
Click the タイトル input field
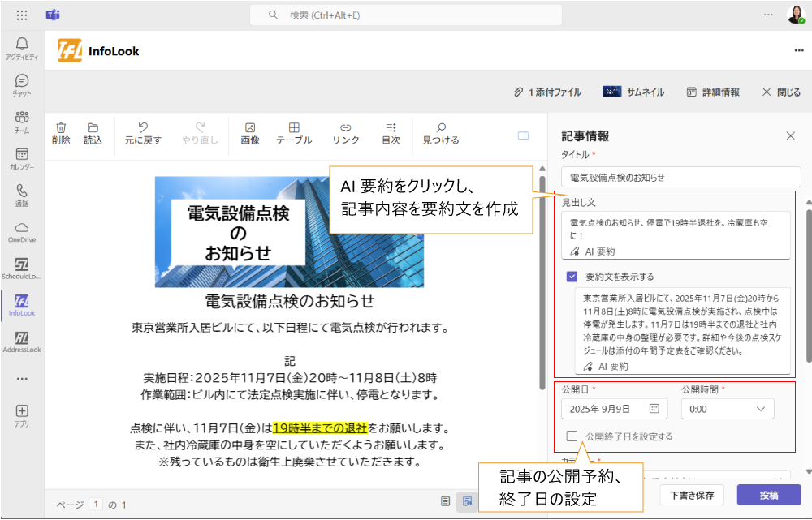point(680,177)
